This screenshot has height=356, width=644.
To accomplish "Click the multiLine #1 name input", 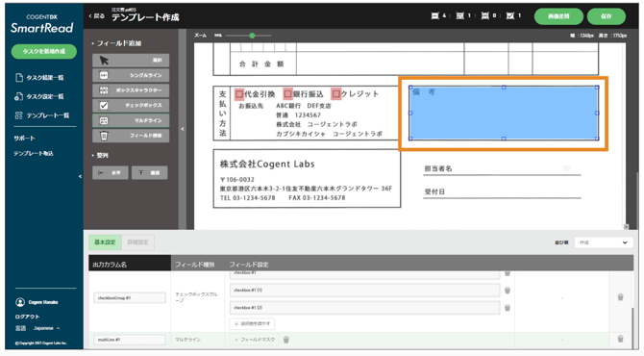I will pos(130,340).
